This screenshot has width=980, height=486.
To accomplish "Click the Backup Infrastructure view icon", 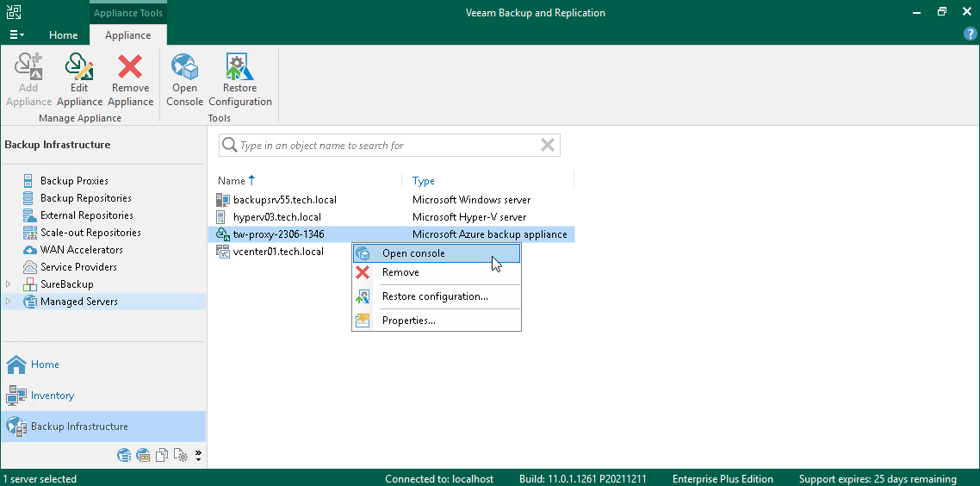I will (16, 427).
